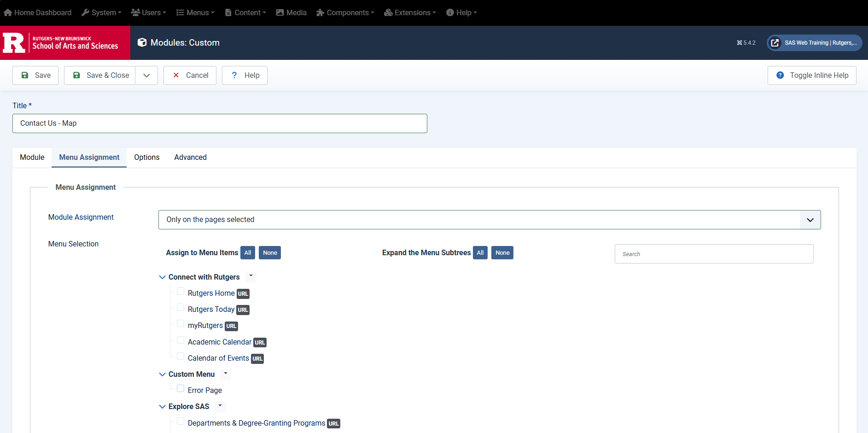Switch to the Module tab
The width and height of the screenshot is (868, 433).
click(32, 158)
